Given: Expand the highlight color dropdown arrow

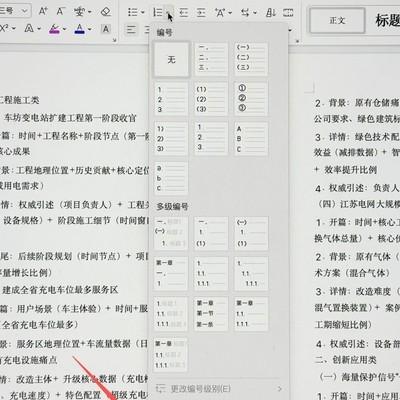Looking at the screenshot, I should pos(64,29).
